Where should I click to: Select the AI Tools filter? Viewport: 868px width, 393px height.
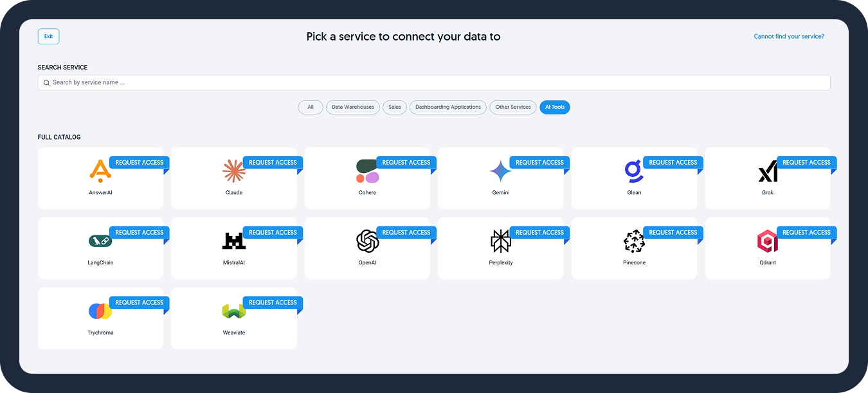pyautogui.click(x=555, y=107)
